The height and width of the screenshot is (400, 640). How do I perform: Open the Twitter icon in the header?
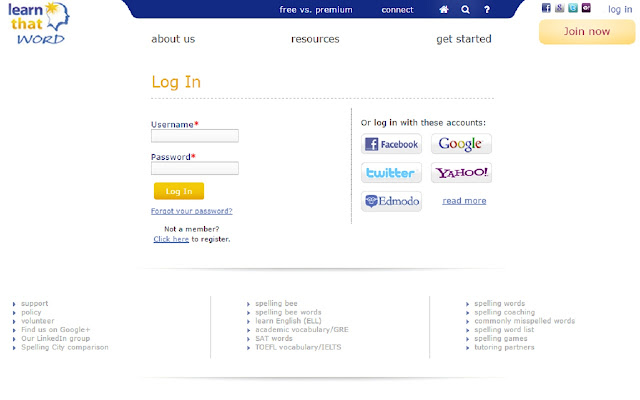[x=573, y=8]
